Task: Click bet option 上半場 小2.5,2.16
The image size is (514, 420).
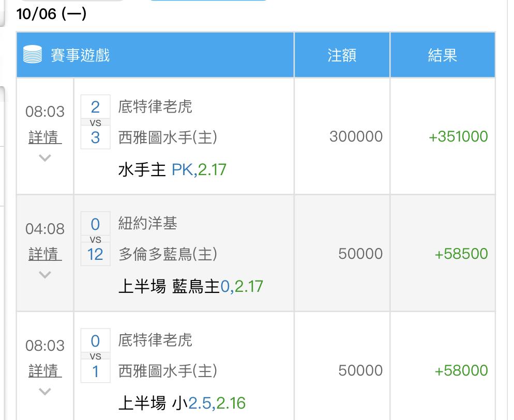Action: (x=182, y=403)
